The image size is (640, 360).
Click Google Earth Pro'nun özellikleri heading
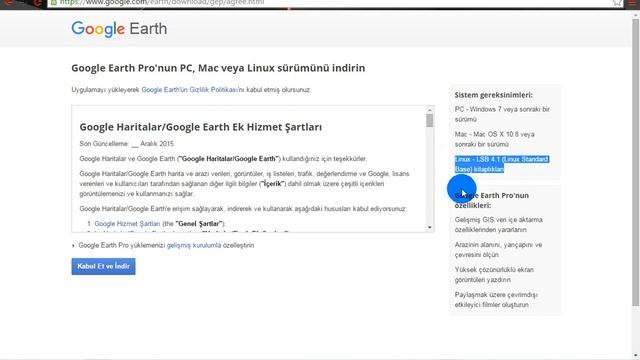point(492,200)
